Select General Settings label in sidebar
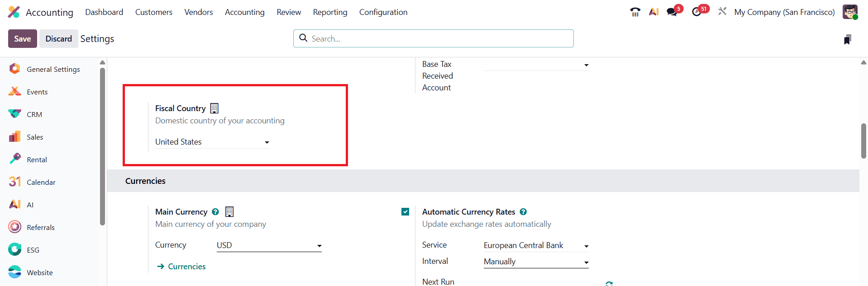The width and height of the screenshot is (868, 286). (53, 69)
